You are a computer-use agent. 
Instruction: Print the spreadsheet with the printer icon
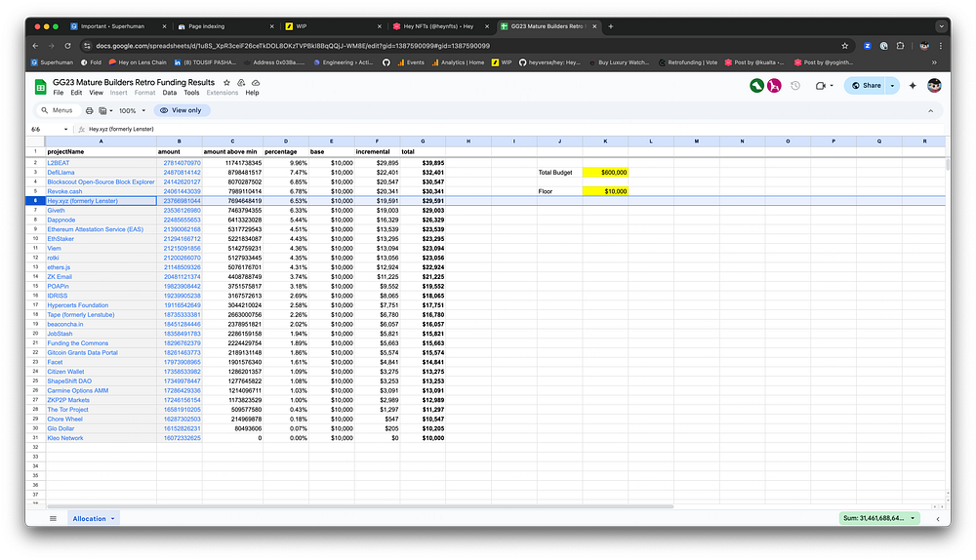[x=89, y=110]
